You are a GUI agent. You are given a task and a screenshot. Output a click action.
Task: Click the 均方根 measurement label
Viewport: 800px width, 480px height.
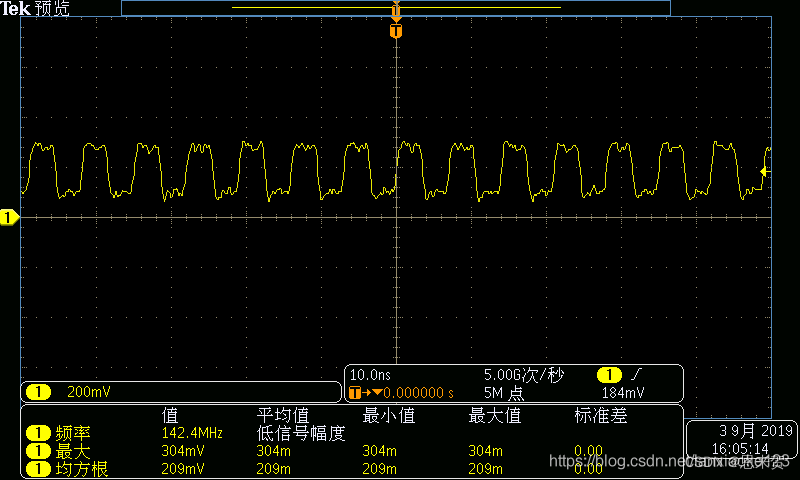point(82,469)
